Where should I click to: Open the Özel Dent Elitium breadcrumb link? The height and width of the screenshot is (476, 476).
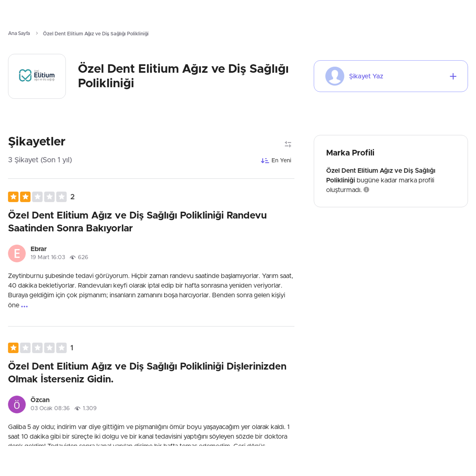point(96,34)
